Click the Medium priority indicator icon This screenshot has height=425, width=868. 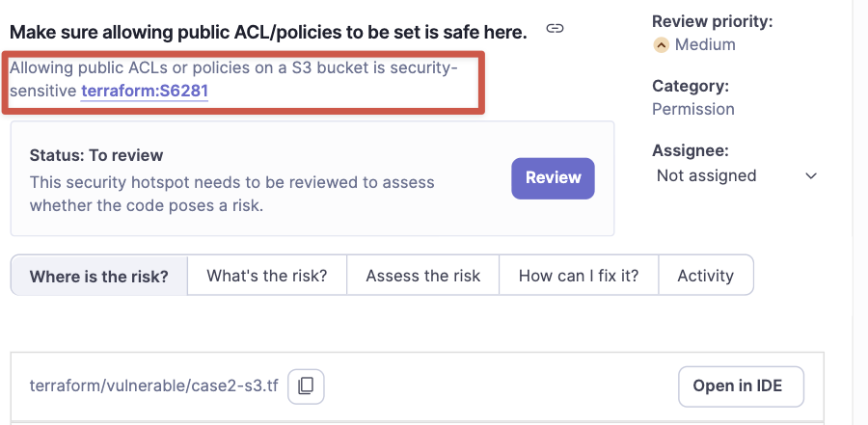tap(661, 44)
